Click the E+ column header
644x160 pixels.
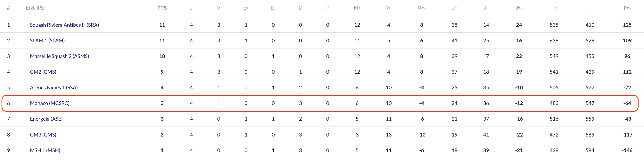[246, 8]
